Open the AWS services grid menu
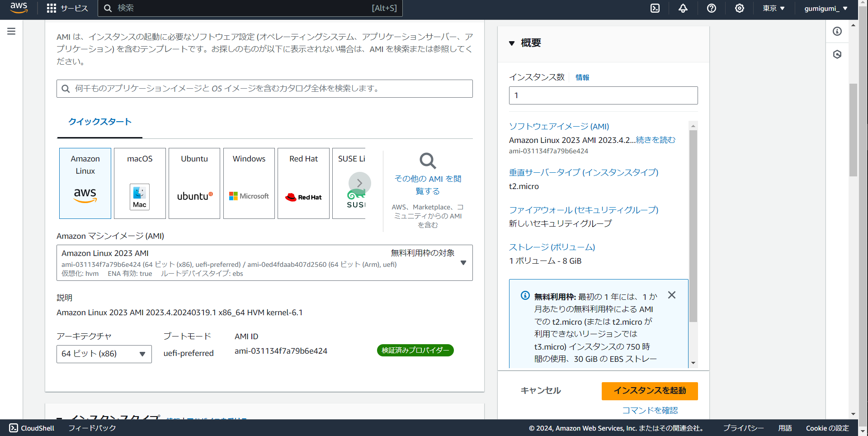The image size is (868, 436). 51,8
